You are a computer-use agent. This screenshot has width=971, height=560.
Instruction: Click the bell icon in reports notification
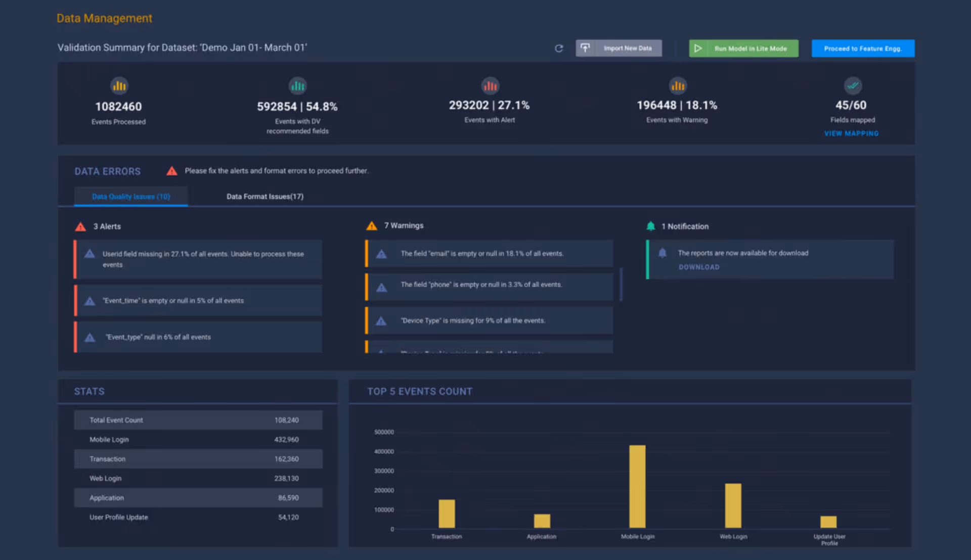tap(662, 253)
